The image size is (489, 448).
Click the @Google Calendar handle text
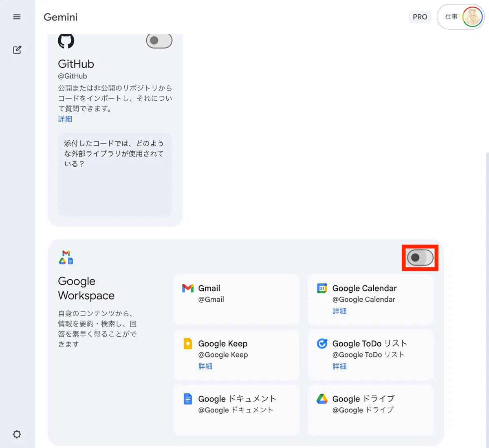point(364,300)
